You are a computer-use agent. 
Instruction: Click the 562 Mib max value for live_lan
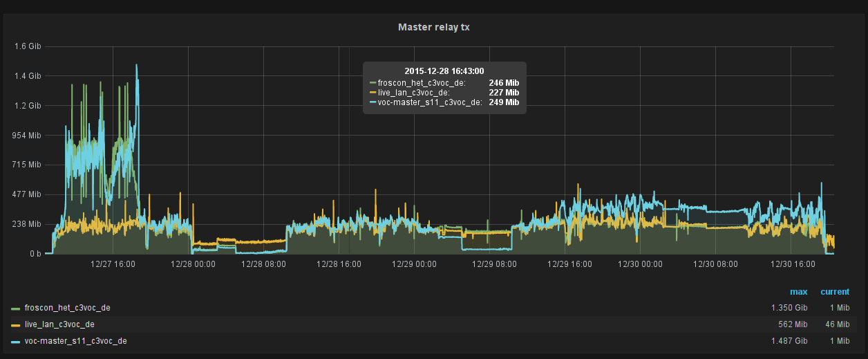click(793, 324)
